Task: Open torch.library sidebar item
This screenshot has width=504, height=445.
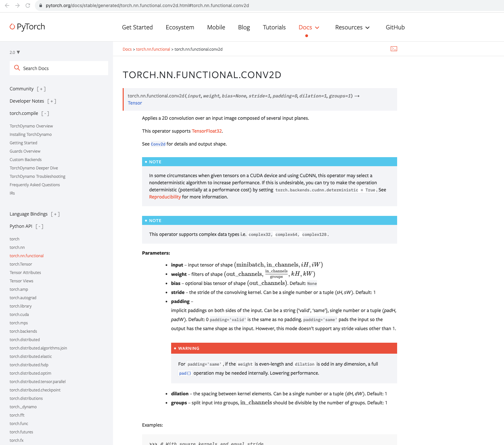Action: click(21, 306)
